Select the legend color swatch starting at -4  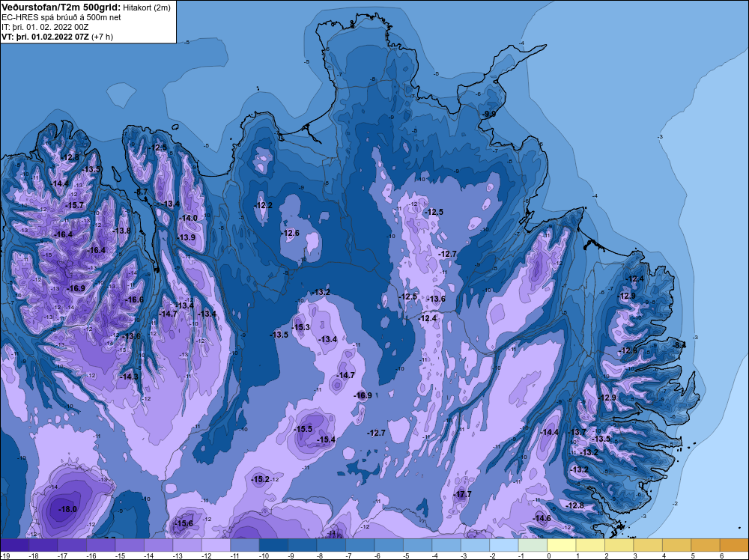[446, 545]
